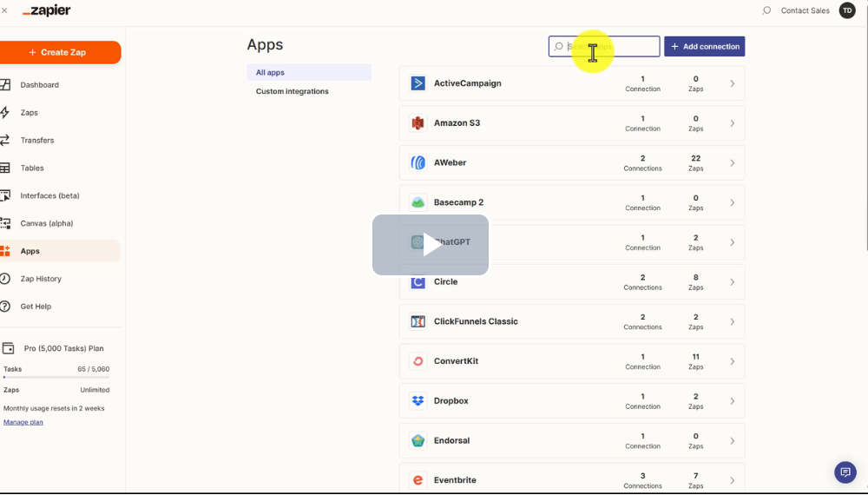The height and width of the screenshot is (495, 868).
Task: Click the TD user avatar
Action: pyautogui.click(x=847, y=10)
